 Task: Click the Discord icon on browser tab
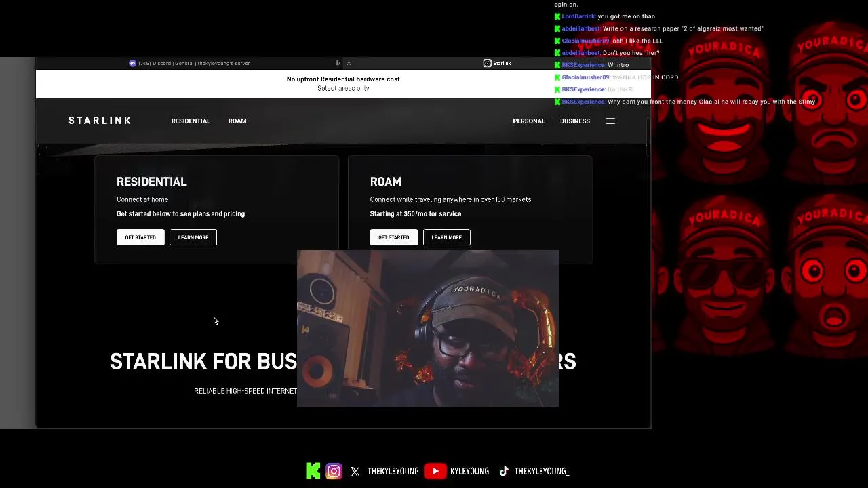point(132,63)
